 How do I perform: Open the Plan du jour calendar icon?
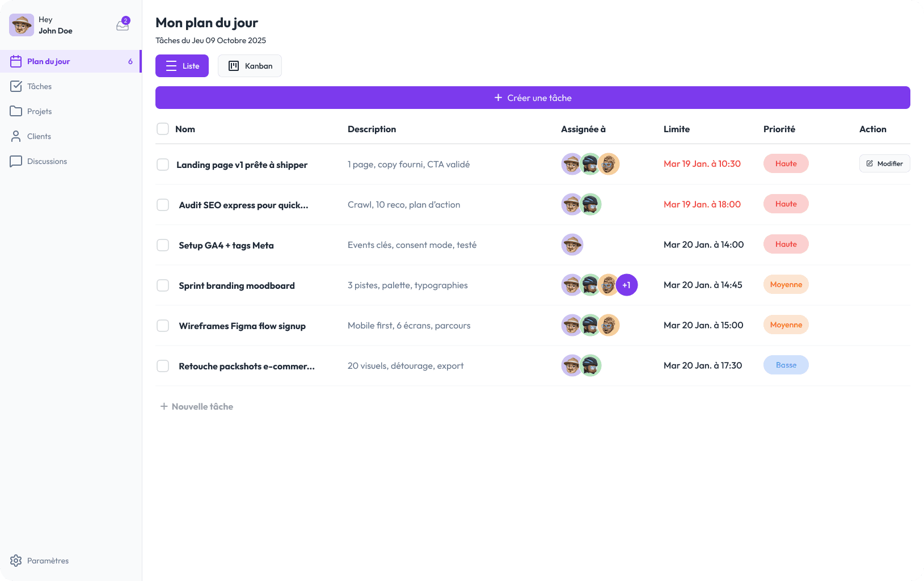pyautogui.click(x=15, y=61)
